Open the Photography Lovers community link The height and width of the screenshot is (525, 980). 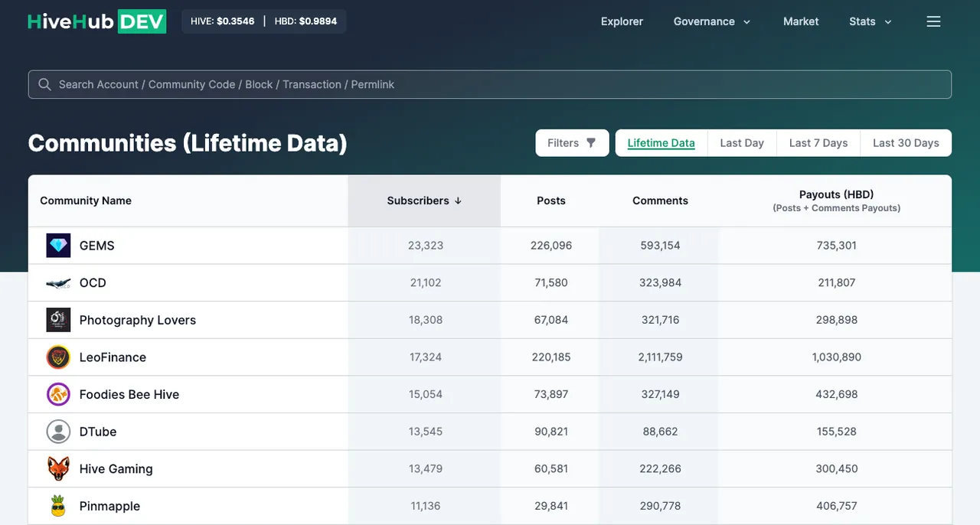point(138,320)
